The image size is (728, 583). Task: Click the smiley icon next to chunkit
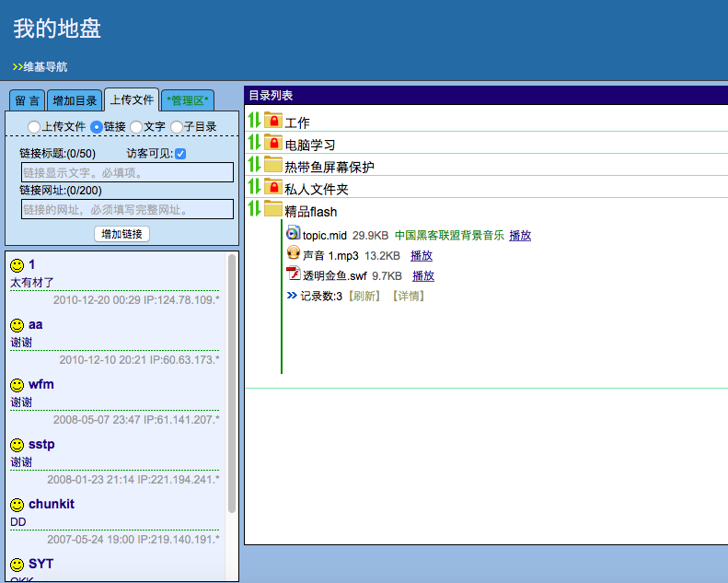coord(17,505)
